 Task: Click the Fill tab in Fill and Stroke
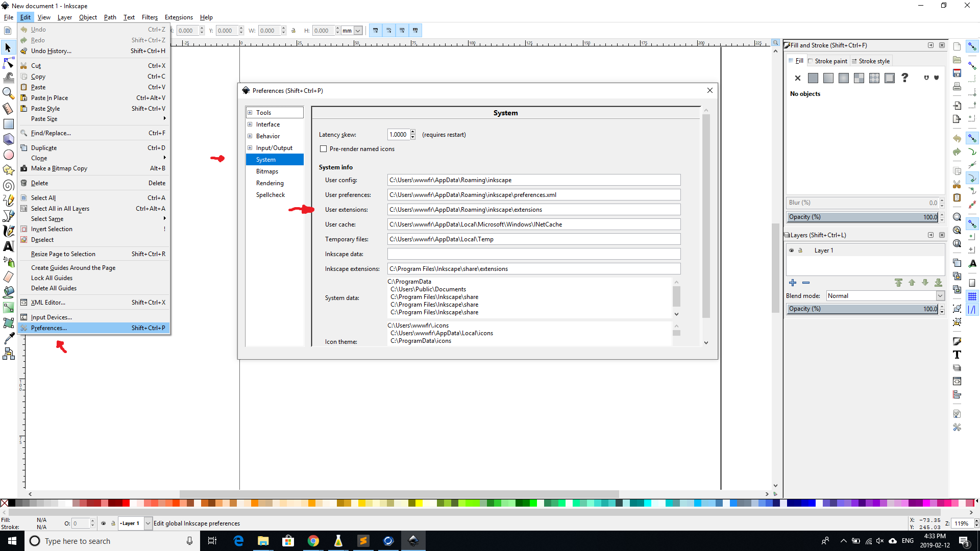coord(798,61)
